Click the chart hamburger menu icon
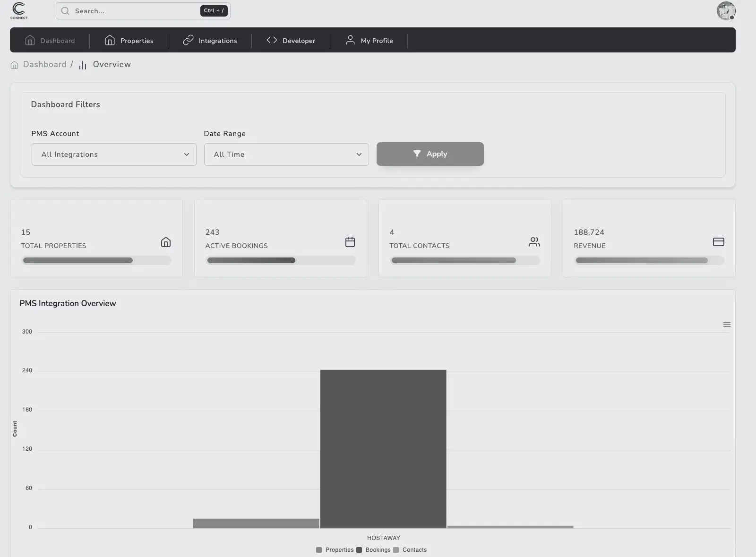 [727, 325]
